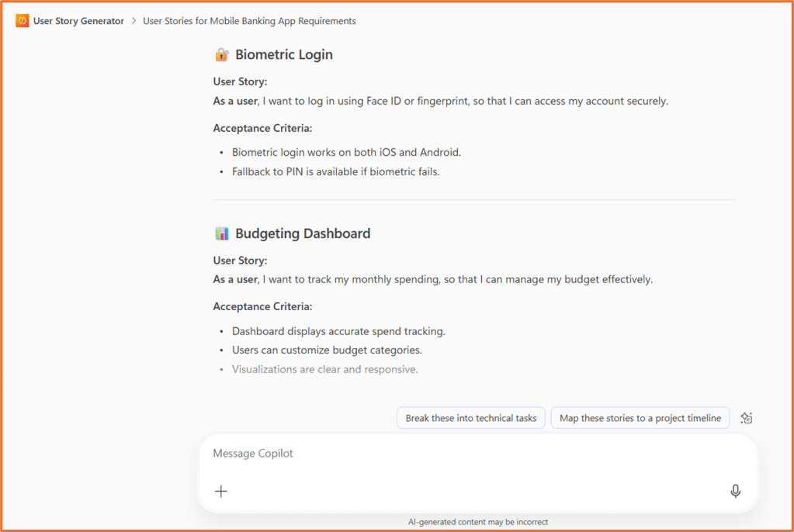Screen dimensions: 794x532
Task: Click 'Visualizations are clear and responsive' bullet
Action: click(x=324, y=369)
